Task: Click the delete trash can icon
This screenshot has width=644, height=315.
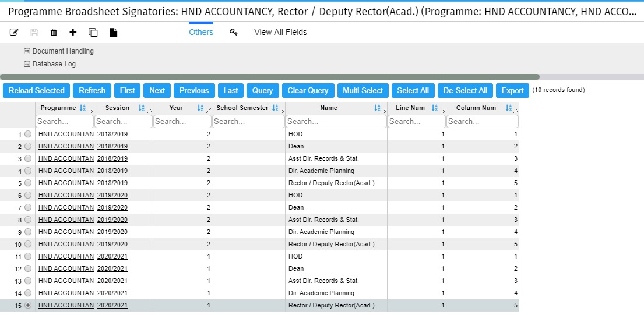Action: tap(54, 32)
